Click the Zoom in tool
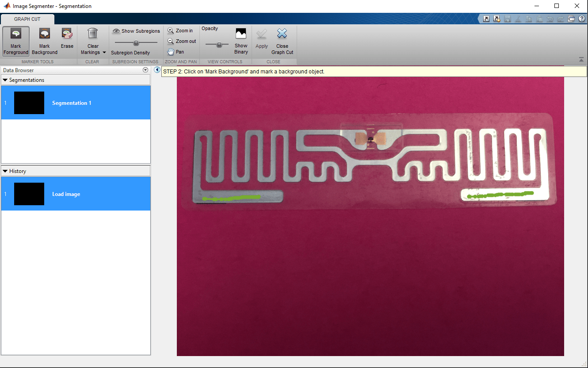 (180, 31)
